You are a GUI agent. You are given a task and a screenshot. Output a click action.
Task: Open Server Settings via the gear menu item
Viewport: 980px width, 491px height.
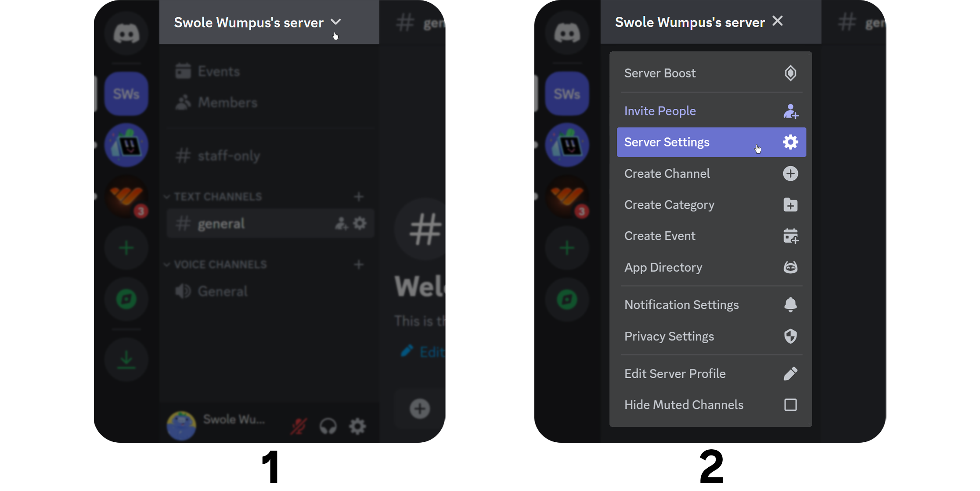point(711,142)
